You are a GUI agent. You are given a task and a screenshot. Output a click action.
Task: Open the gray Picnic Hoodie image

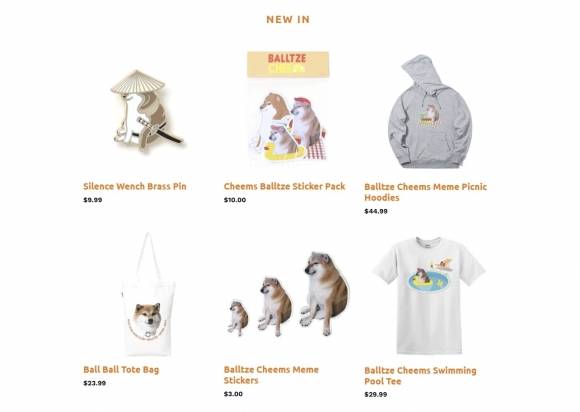[429, 111]
